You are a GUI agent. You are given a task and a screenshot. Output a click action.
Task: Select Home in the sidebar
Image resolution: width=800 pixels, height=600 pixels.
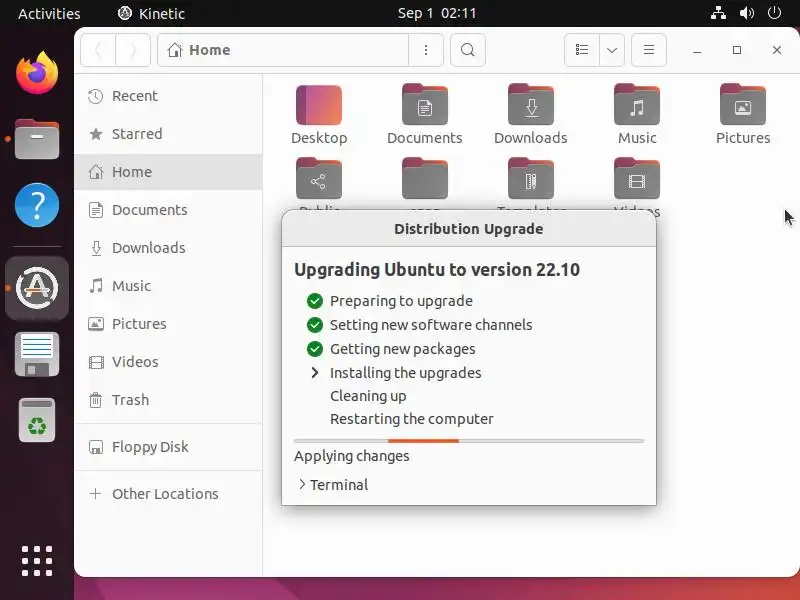click(x=168, y=172)
